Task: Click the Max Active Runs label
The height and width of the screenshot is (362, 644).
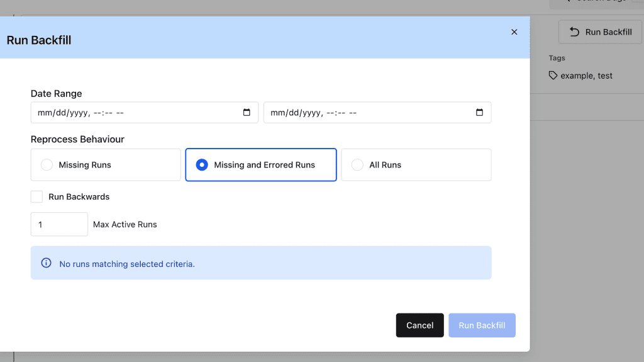Action: [x=125, y=224]
